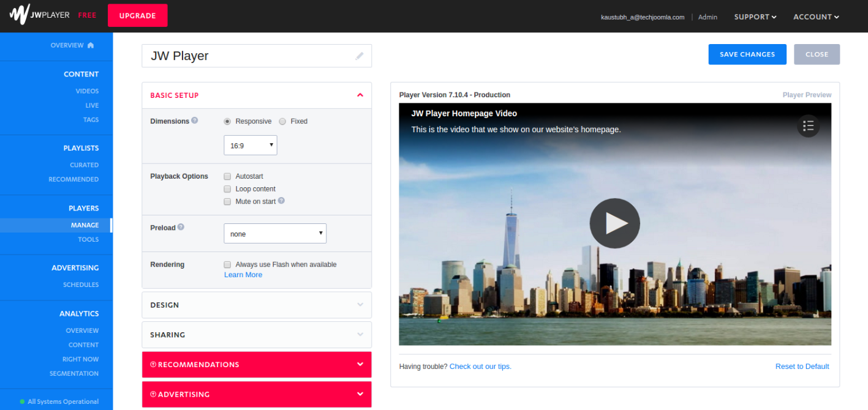Open Tags under Content
This screenshot has width=868, height=410.
[x=91, y=120]
